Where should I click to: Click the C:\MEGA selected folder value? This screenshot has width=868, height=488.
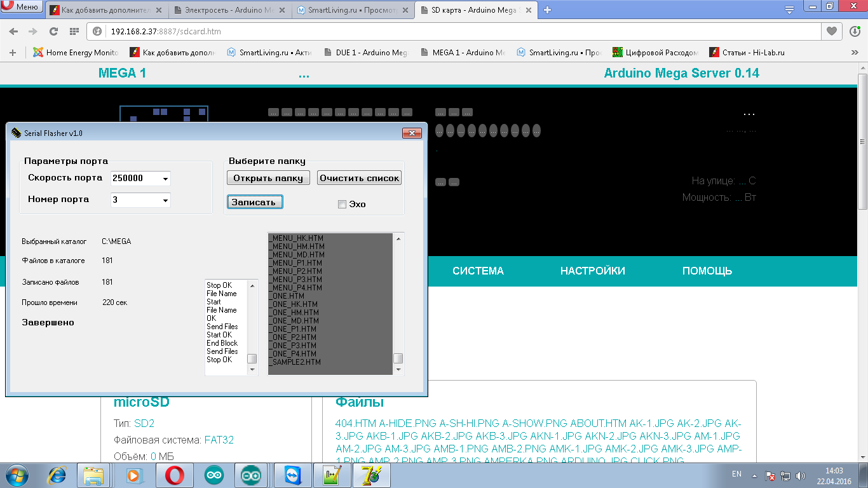click(116, 241)
